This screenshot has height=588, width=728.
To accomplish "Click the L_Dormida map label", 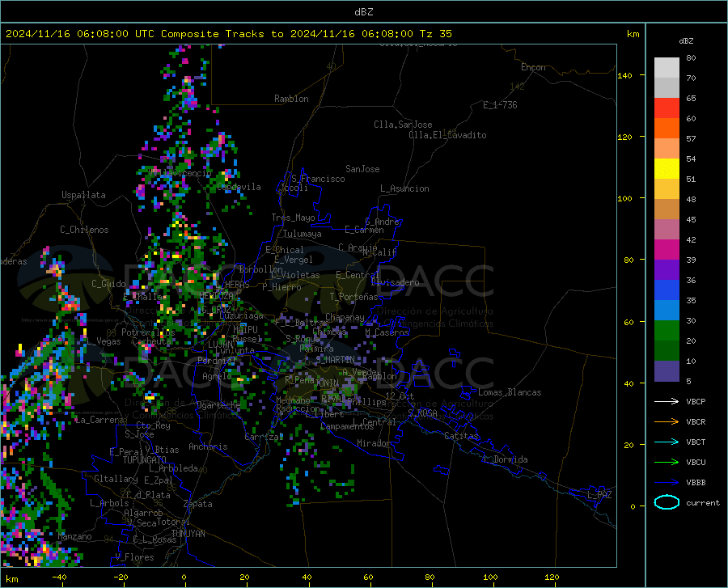I will point(505,459).
